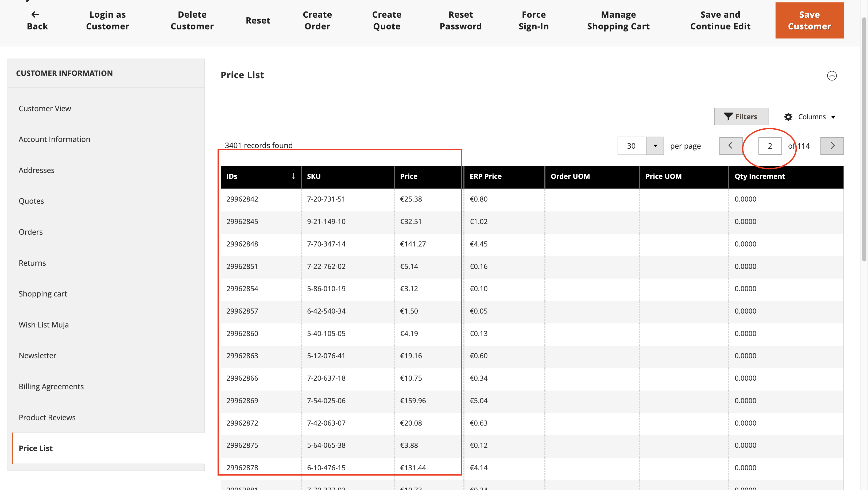Screen dimensions: 868x490
Task: Open the Returns tab
Action: [x=32, y=263]
